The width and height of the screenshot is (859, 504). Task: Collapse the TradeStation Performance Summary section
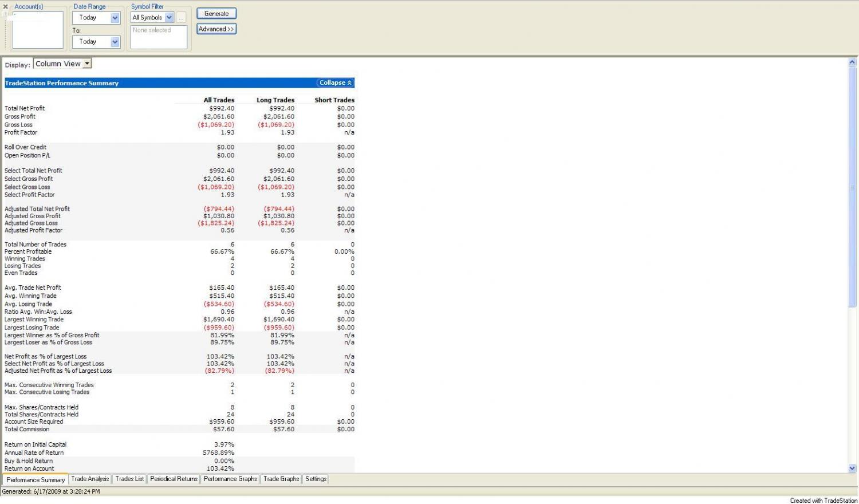click(x=336, y=83)
